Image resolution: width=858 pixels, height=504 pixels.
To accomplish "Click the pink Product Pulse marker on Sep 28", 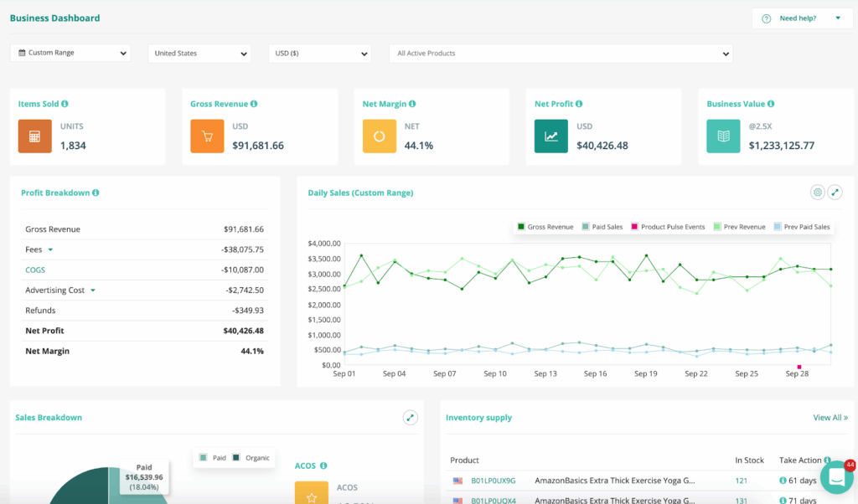I will click(799, 367).
